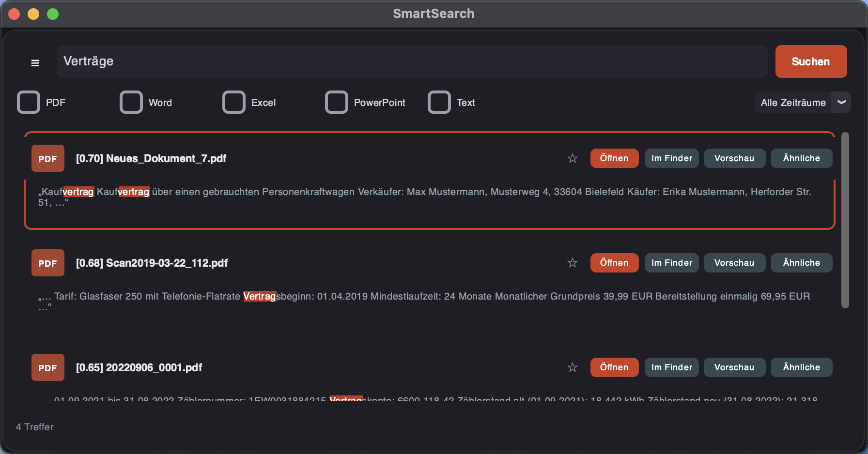Open Neues_Dokument_7.pdf with Öffnen
The height and width of the screenshot is (454, 868).
tap(614, 158)
